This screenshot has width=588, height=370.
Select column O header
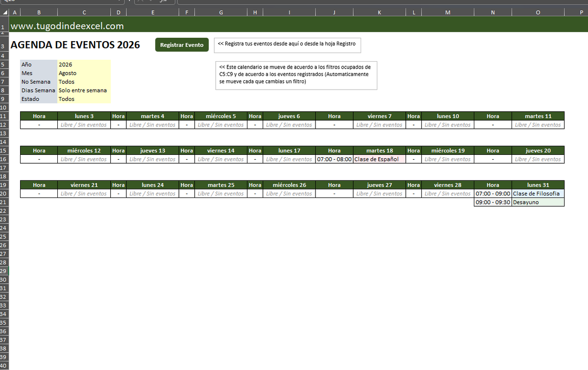538,13
